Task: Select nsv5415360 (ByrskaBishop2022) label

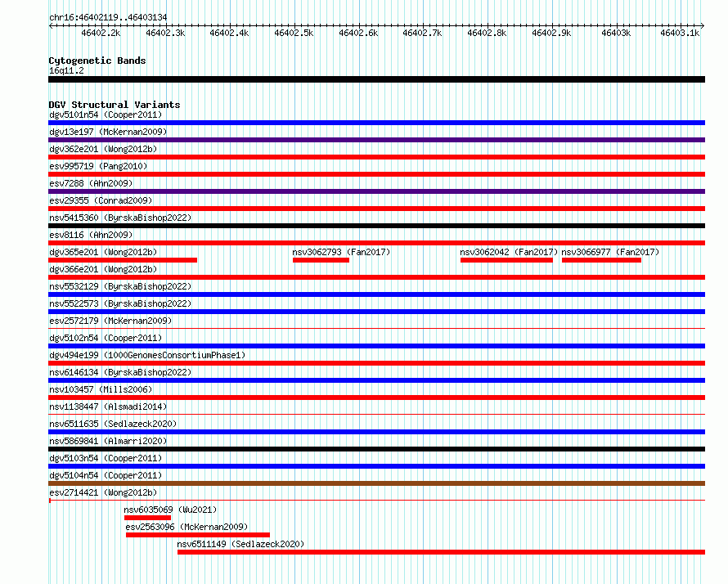Action: [120, 218]
